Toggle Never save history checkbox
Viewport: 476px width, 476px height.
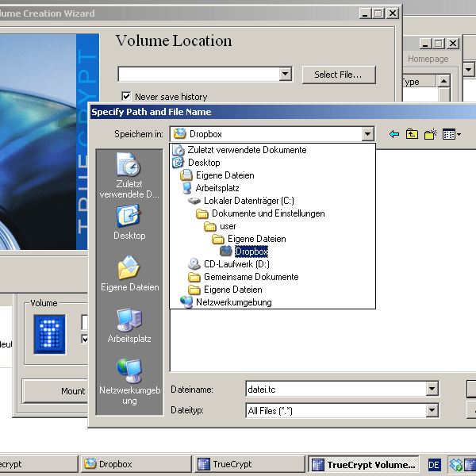[126, 96]
